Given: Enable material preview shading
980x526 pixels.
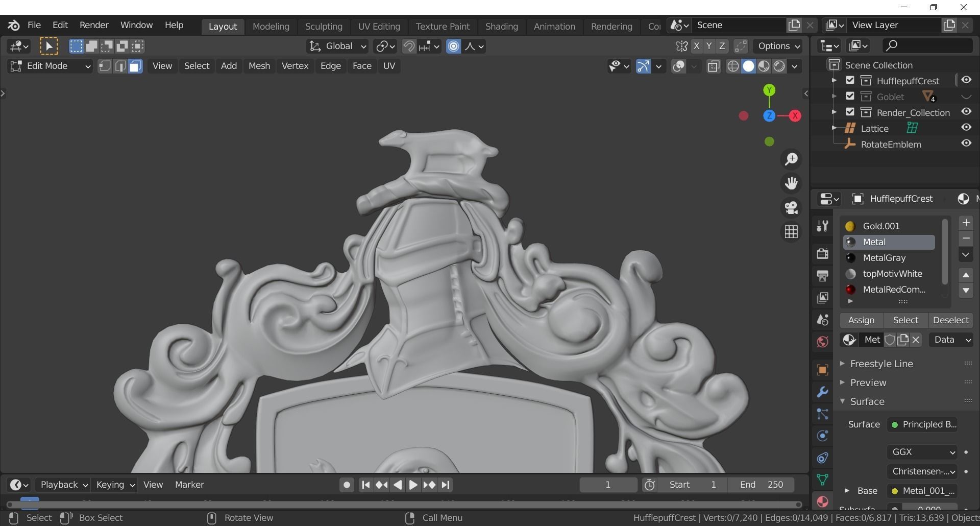Looking at the screenshot, I should point(764,66).
